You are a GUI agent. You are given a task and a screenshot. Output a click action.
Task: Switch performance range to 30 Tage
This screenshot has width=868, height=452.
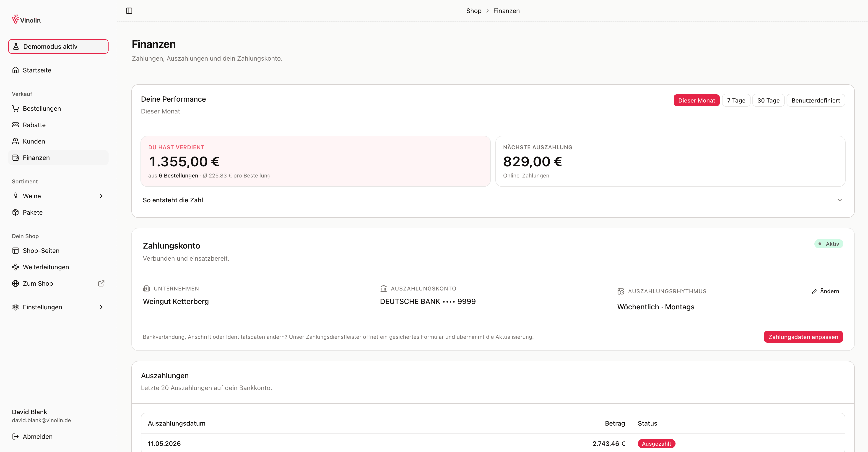point(768,100)
